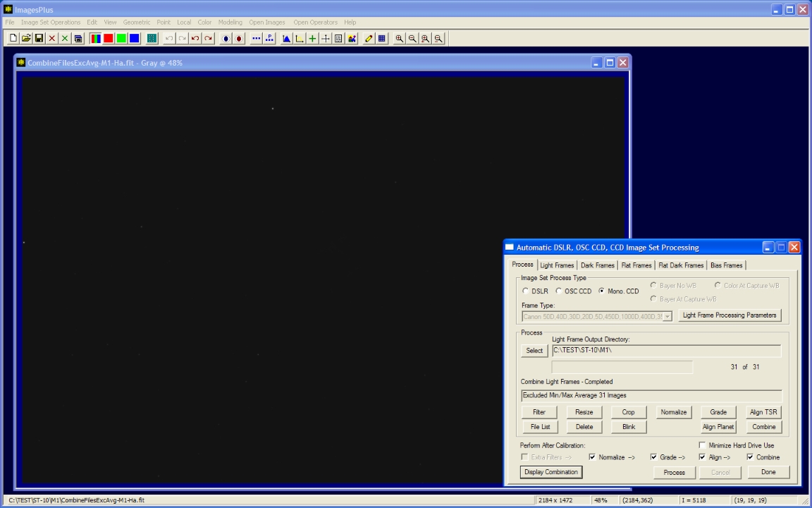Click the last magnifier icon in toolbar
The height and width of the screenshot is (508, 812).
coord(438,38)
